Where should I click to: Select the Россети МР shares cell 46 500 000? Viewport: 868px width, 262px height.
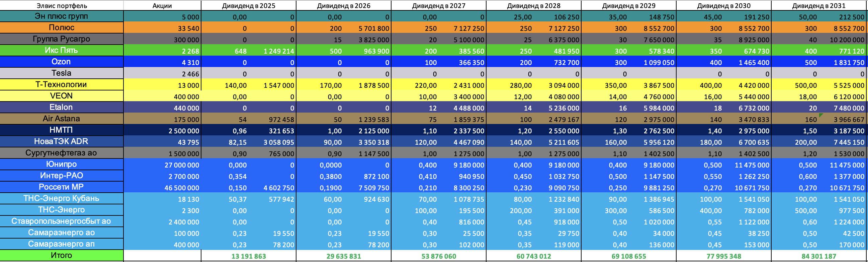(x=182, y=188)
